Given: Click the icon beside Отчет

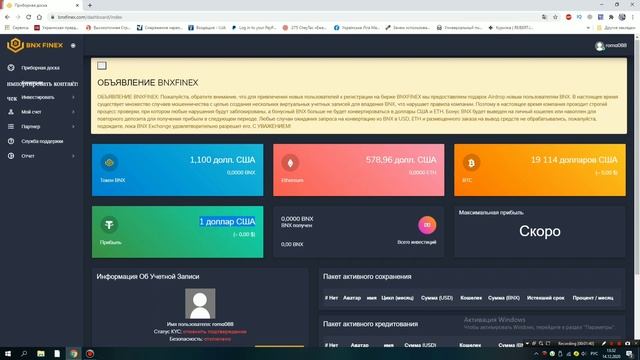Looking at the screenshot, I should (11, 156).
